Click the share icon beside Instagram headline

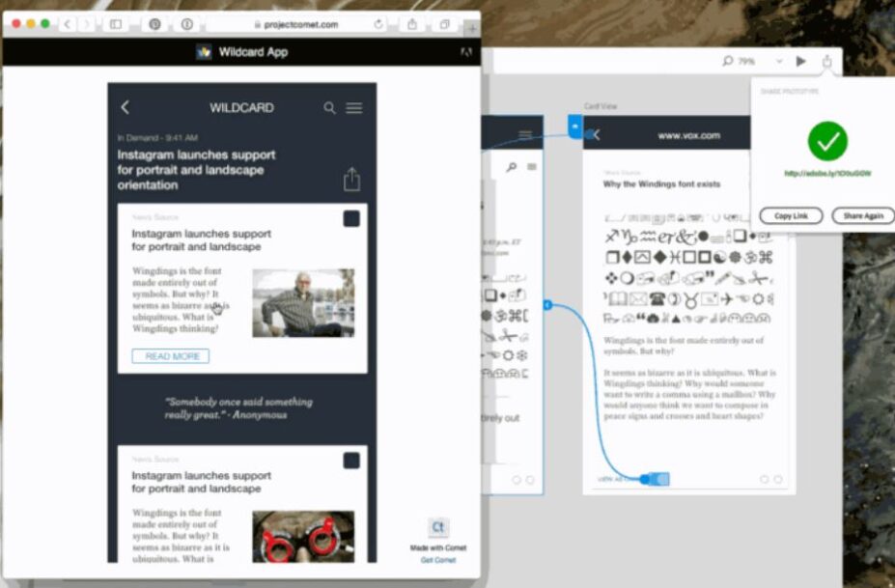tap(351, 180)
